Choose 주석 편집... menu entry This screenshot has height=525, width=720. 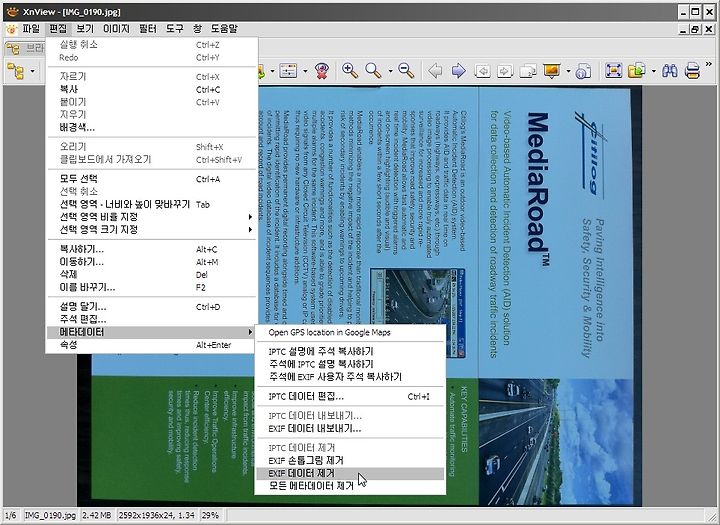152,319
